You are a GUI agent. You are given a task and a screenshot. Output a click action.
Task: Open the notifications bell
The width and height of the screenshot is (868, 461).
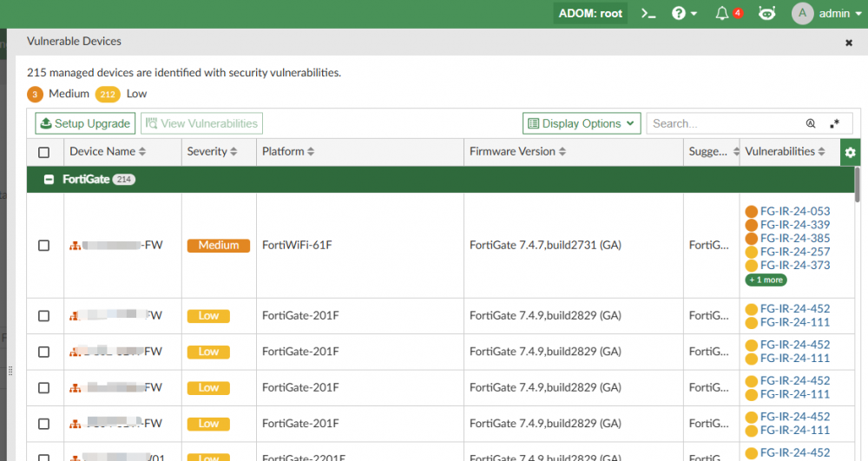tap(722, 13)
